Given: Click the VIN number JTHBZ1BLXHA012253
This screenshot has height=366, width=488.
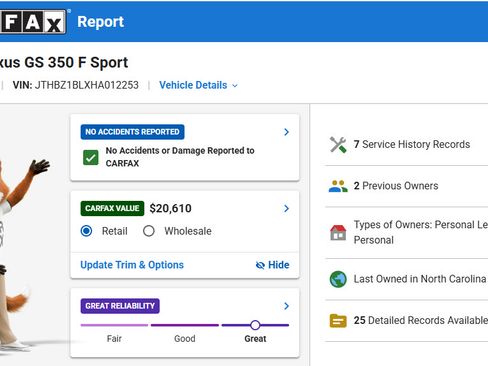Looking at the screenshot, I should (87, 85).
